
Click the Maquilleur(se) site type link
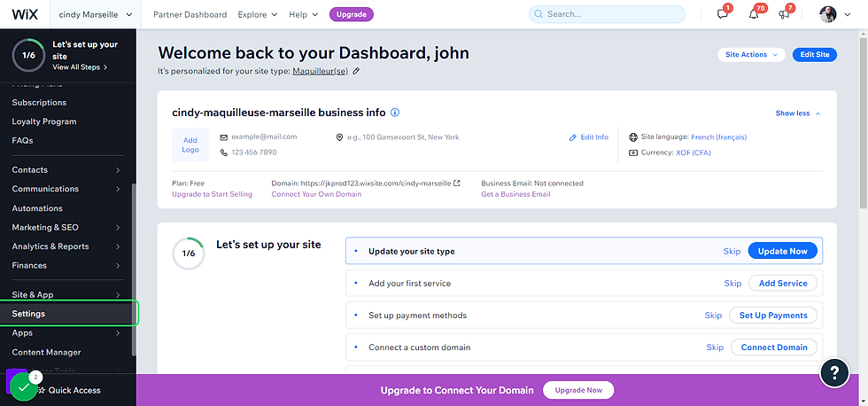[x=320, y=71]
